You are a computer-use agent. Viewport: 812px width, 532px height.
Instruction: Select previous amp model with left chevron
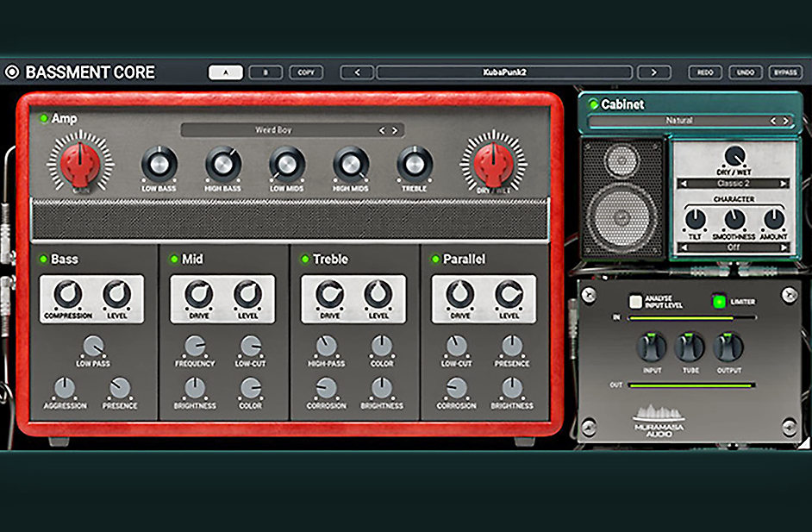point(382,130)
